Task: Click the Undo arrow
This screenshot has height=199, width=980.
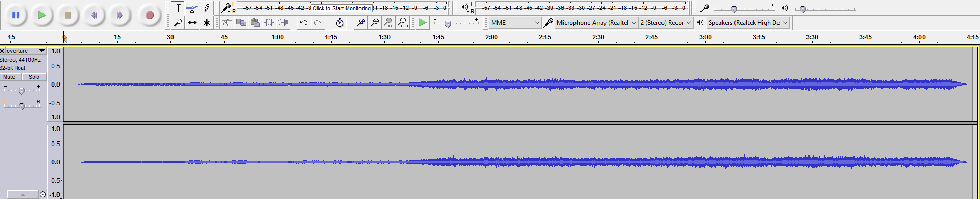Action: pos(304,22)
